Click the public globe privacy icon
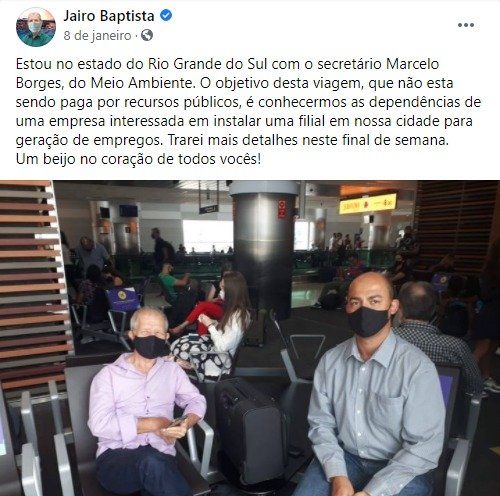500x496 pixels. click(147, 35)
